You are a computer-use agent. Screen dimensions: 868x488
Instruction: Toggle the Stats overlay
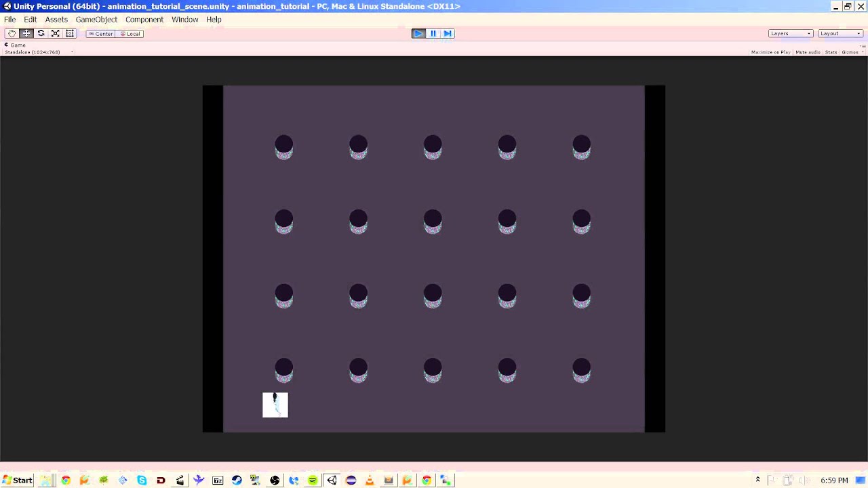coord(831,52)
